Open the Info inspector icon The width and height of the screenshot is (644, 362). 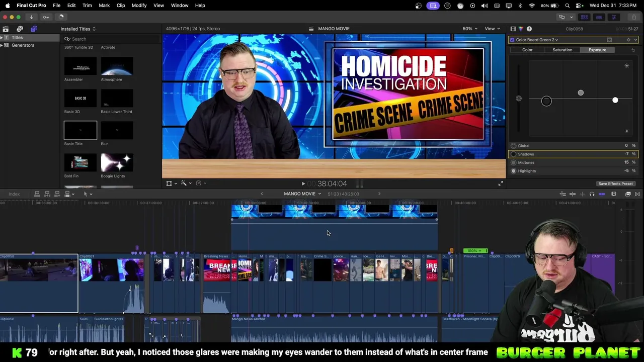(x=529, y=29)
